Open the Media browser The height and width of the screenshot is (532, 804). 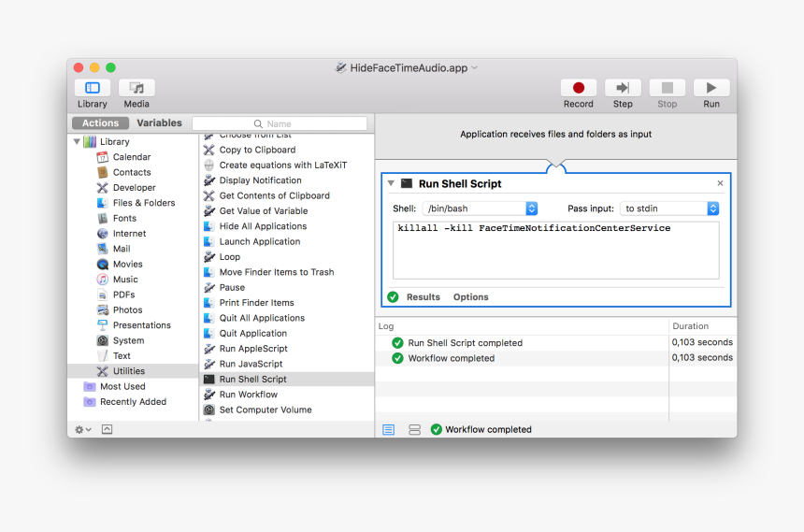pyautogui.click(x=136, y=88)
